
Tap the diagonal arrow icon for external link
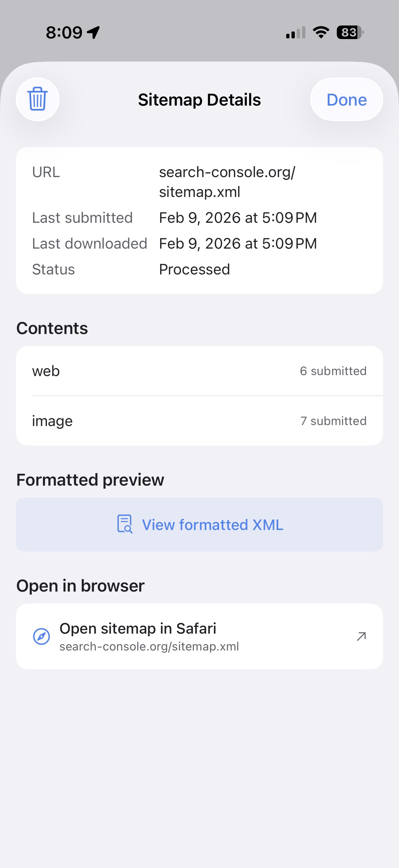pyautogui.click(x=361, y=636)
